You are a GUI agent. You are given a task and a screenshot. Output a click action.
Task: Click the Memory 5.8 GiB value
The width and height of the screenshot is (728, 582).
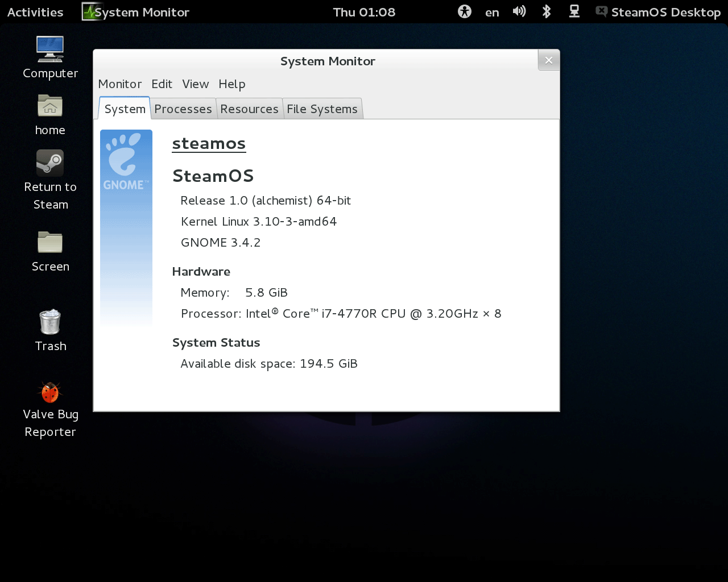[x=266, y=293]
